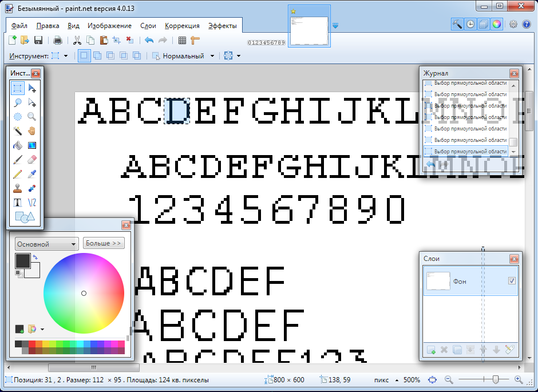Open the Вид menu
Screen dimensions: 538x392
click(x=73, y=26)
